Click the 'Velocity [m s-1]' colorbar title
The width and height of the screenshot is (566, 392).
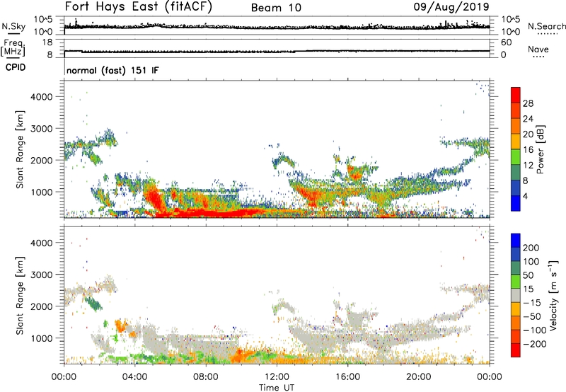pos(553,295)
